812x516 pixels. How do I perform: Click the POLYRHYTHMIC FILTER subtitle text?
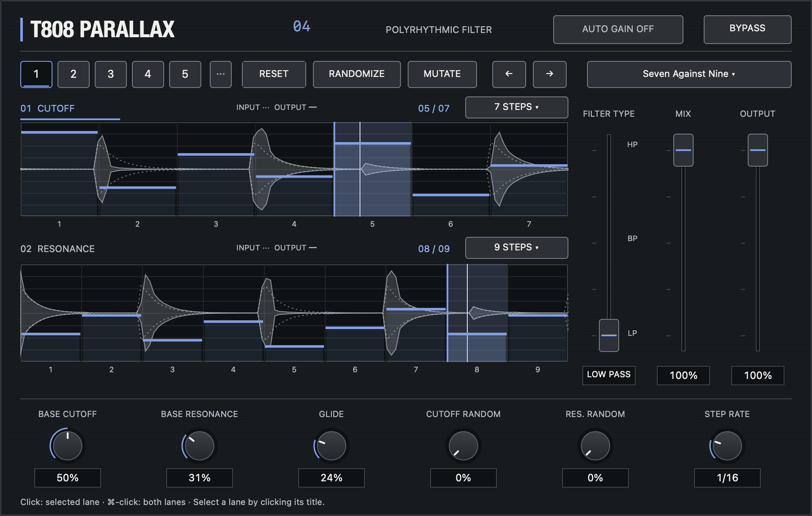tap(439, 30)
